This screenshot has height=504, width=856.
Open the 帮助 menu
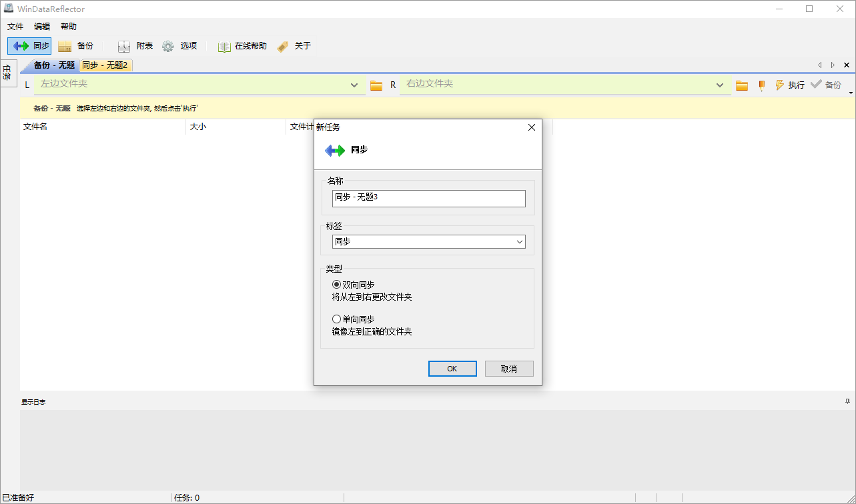pos(69,27)
